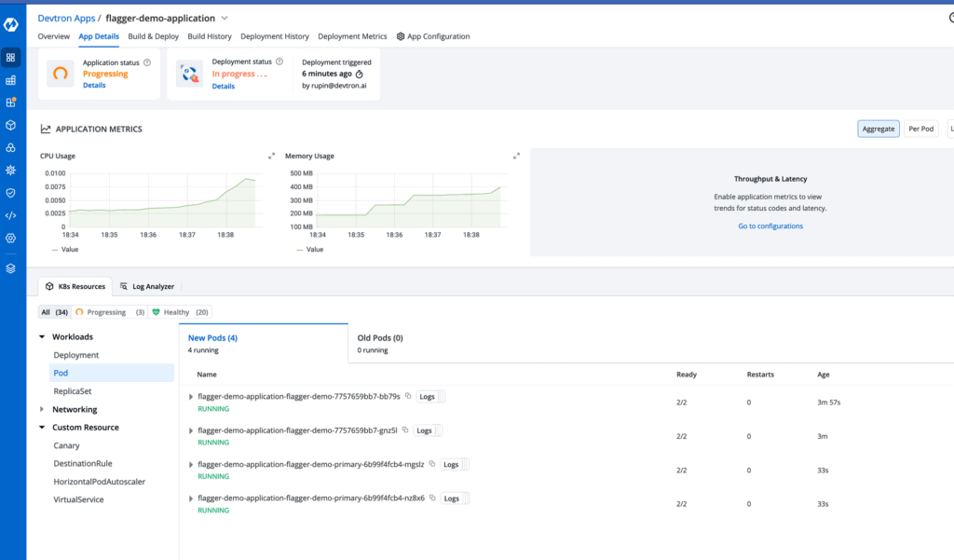Image resolution: width=954 pixels, height=560 pixels.
Task: Collapse the Workloads tree section
Action: coord(41,336)
